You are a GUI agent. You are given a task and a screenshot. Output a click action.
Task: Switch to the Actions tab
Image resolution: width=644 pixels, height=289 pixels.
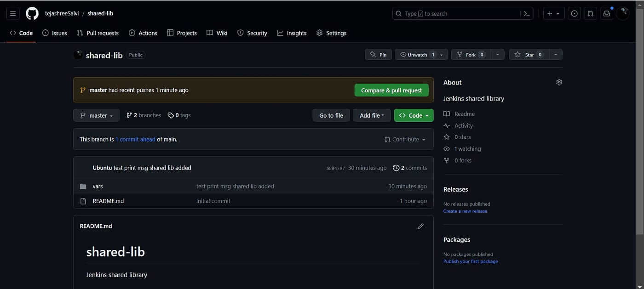[x=143, y=33]
